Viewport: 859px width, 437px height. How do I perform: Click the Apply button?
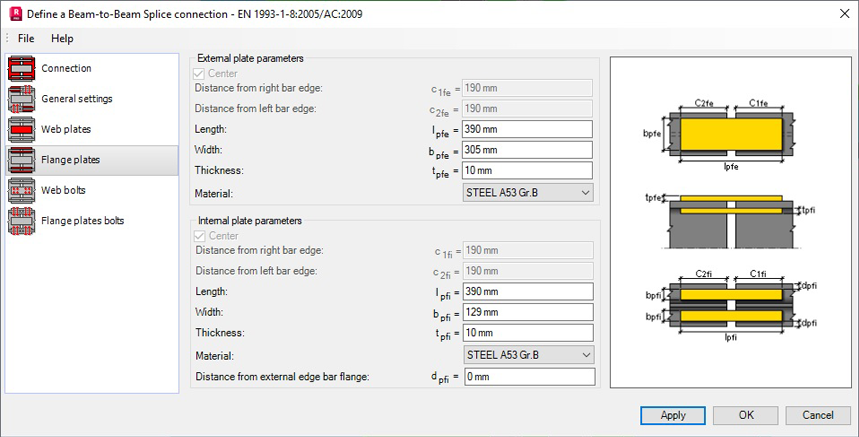[673, 415]
